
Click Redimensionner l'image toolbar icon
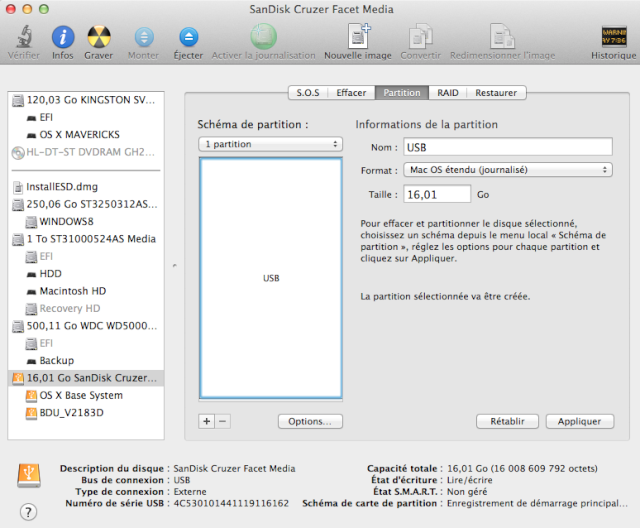pyautogui.click(x=502, y=36)
